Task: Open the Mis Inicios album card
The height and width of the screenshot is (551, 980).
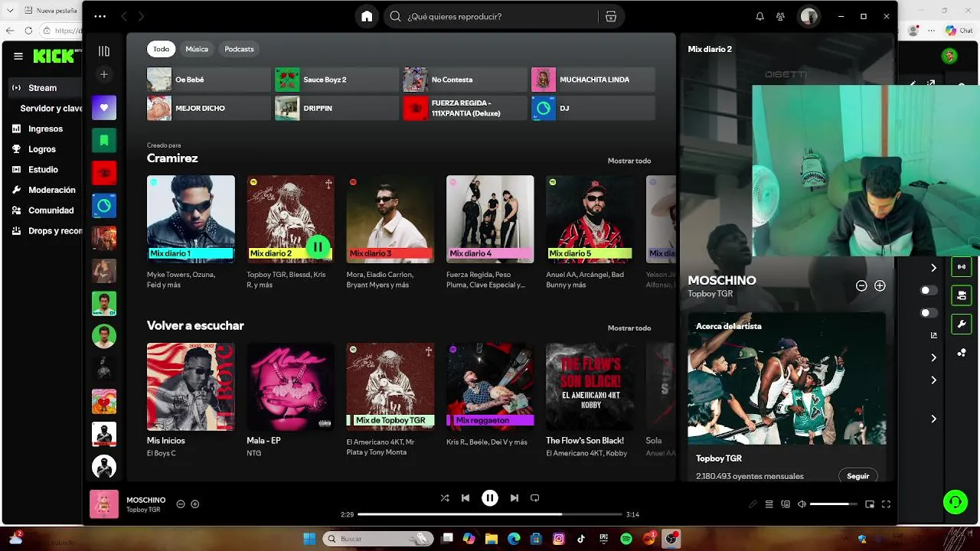Action: click(x=191, y=400)
